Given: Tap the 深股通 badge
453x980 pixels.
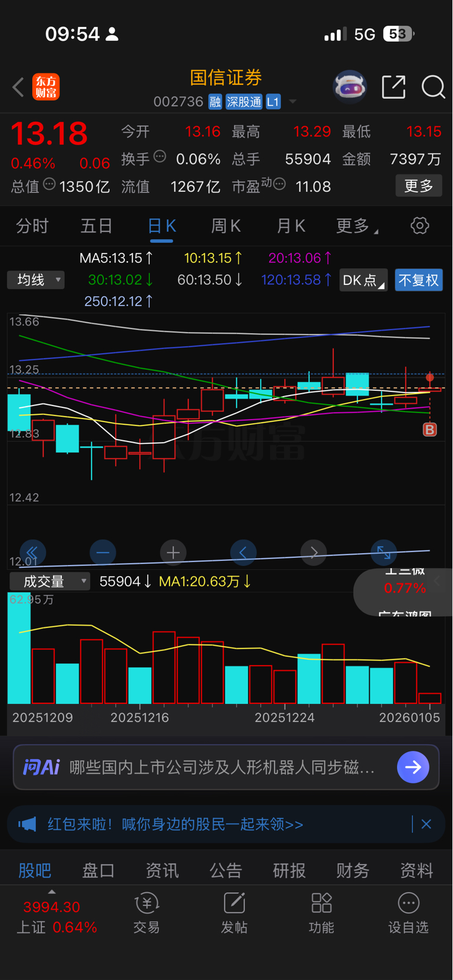Looking at the screenshot, I should click(244, 102).
